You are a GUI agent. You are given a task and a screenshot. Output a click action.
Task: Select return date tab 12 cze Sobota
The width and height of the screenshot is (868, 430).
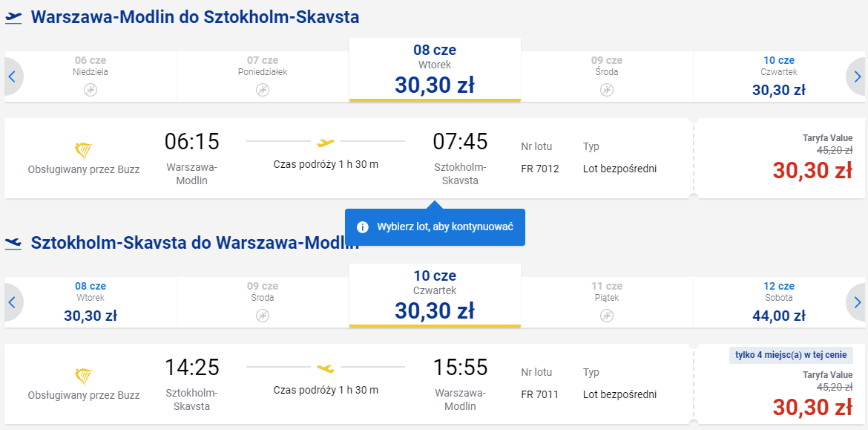point(778,302)
